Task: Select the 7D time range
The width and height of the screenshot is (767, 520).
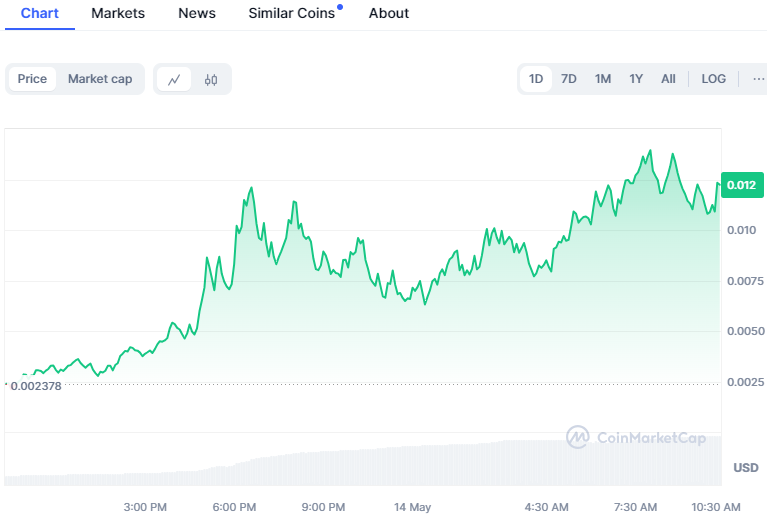Action: coord(568,79)
